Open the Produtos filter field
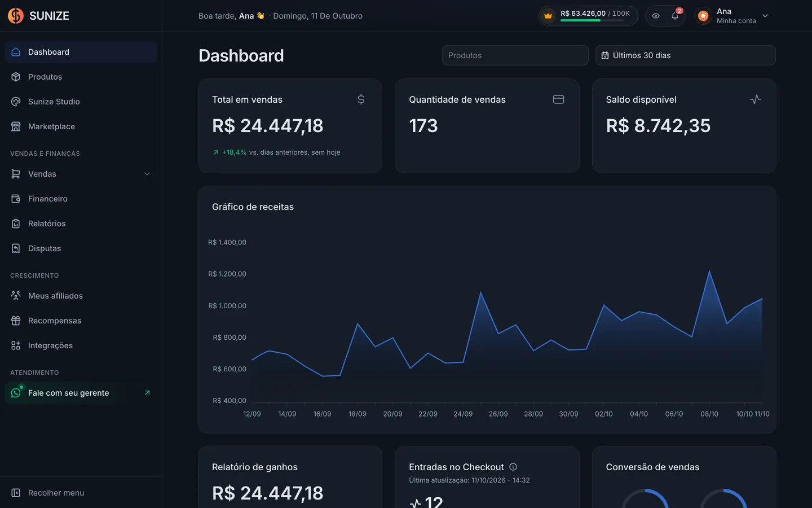The height and width of the screenshot is (508, 812). [x=515, y=55]
